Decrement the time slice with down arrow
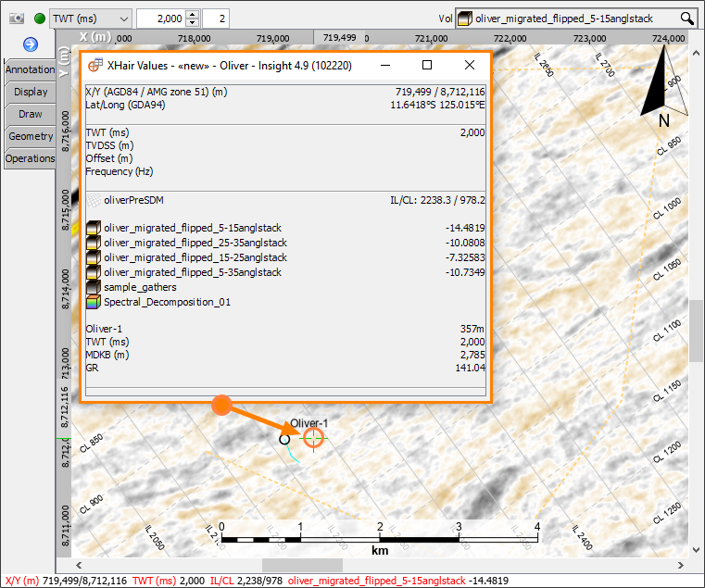This screenshot has height=588, width=705. pos(193,23)
